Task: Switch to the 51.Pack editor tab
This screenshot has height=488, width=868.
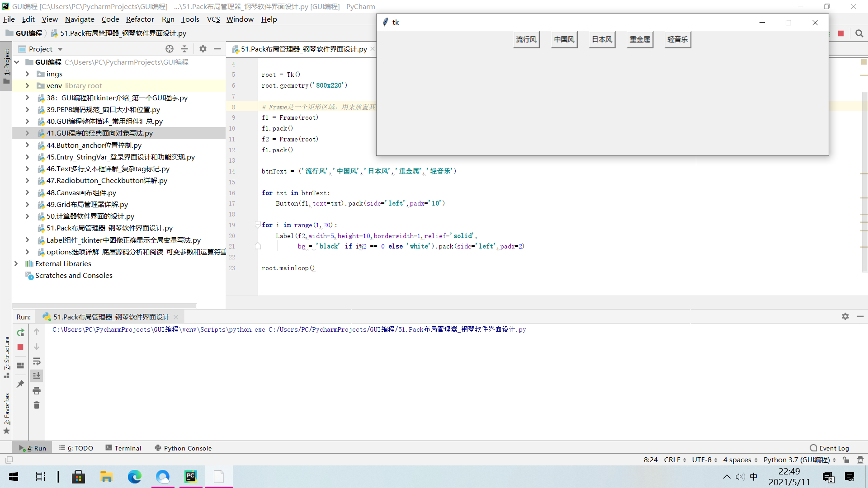Action: [303, 49]
